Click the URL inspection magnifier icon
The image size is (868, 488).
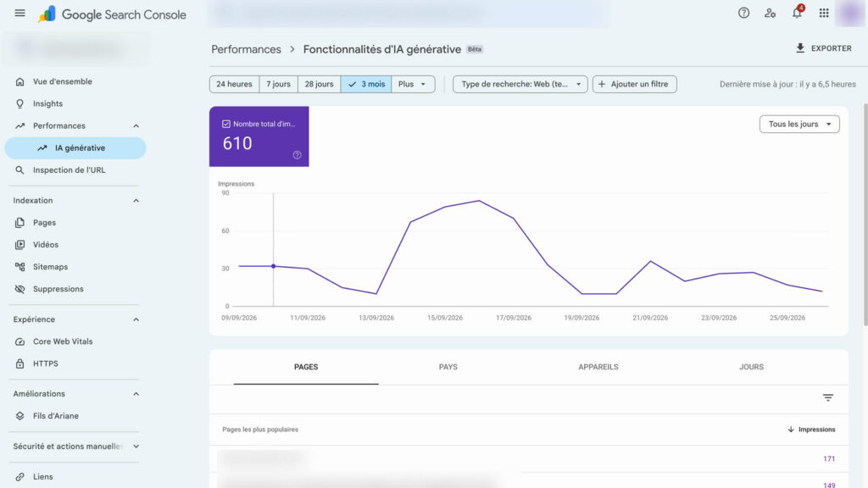(x=20, y=169)
